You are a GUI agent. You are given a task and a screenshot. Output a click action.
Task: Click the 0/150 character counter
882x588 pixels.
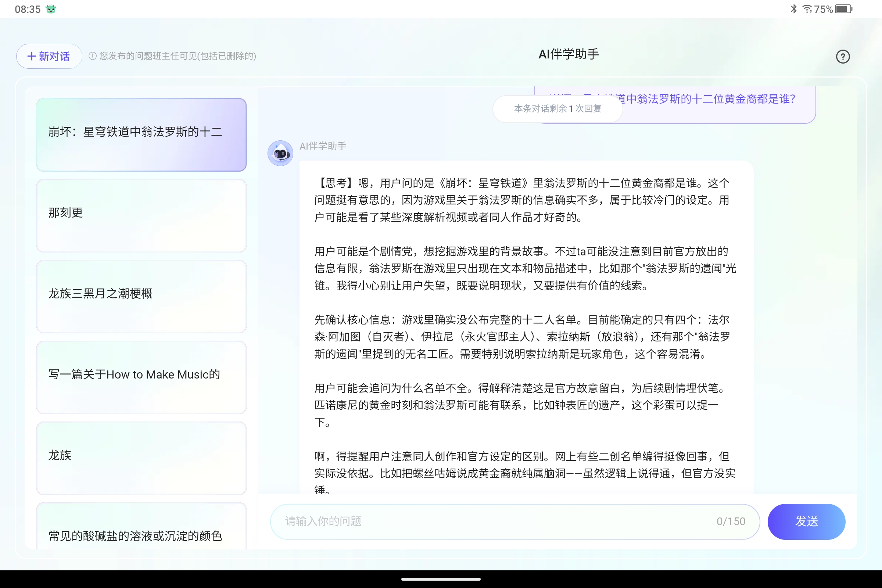731,521
